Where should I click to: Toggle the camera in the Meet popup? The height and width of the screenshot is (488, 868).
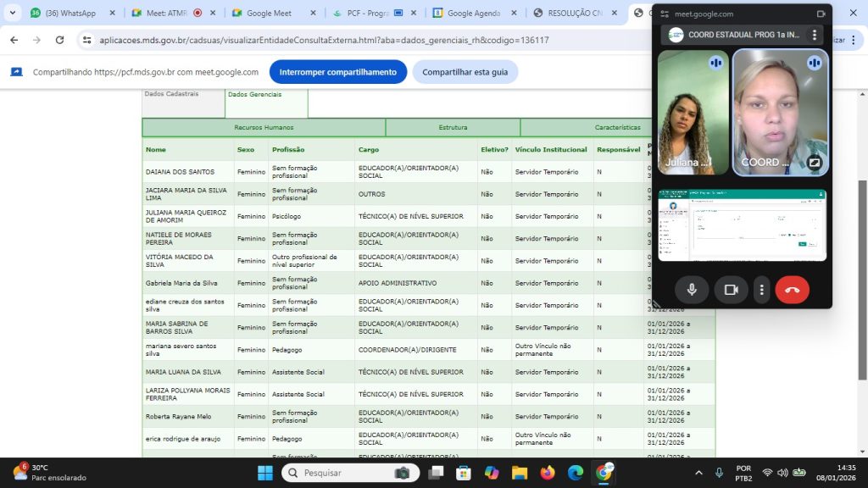coord(731,290)
